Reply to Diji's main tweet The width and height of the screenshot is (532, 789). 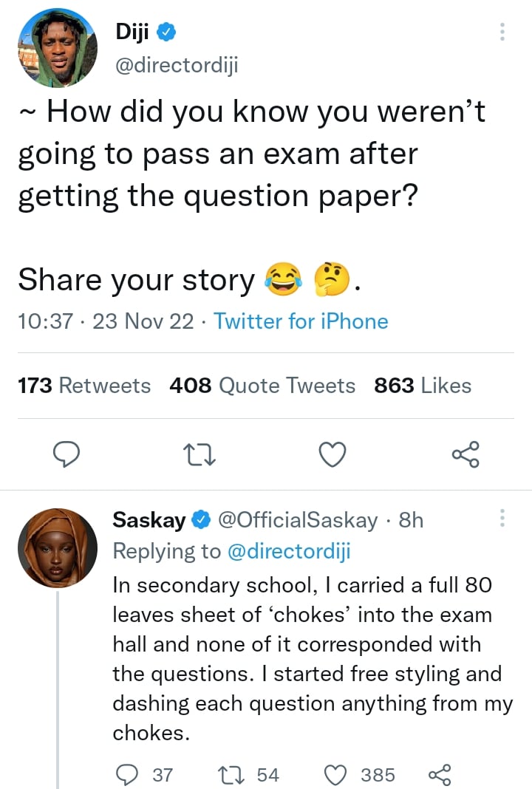pyautogui.click(x=68, y=454)
